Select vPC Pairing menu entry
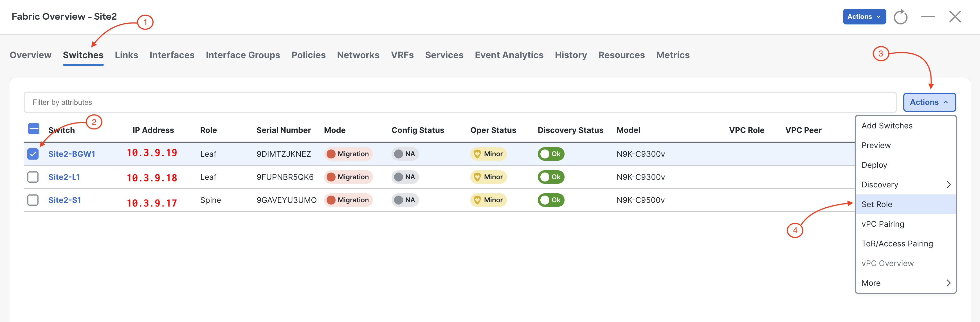This screenshot has width=980, height=322. point(905,224)
